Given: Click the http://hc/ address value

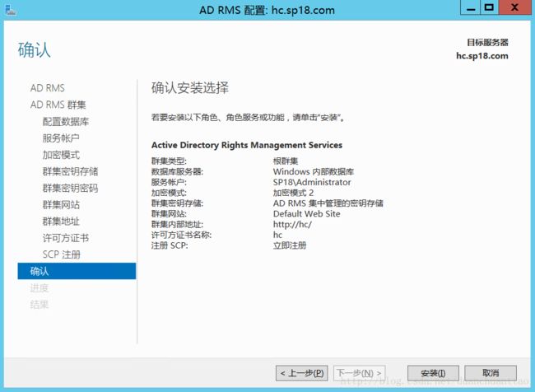Looking at the screenshot, I should [x=292, y=225].
